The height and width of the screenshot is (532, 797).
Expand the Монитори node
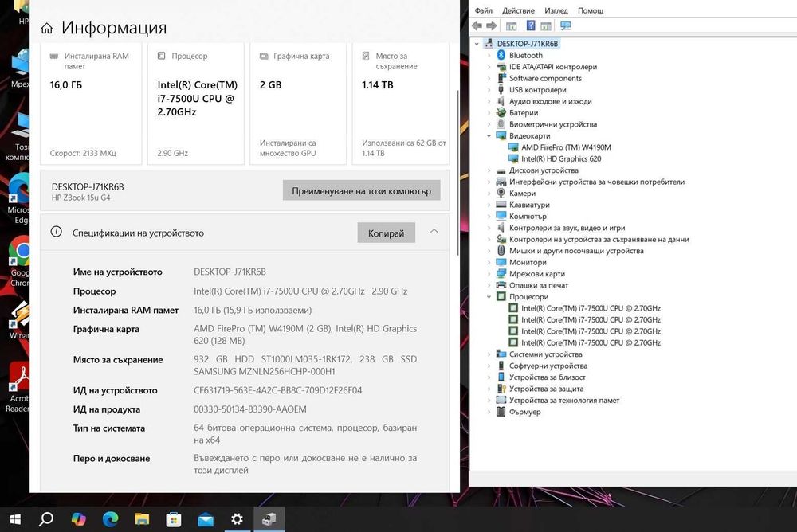pos(489,262)
